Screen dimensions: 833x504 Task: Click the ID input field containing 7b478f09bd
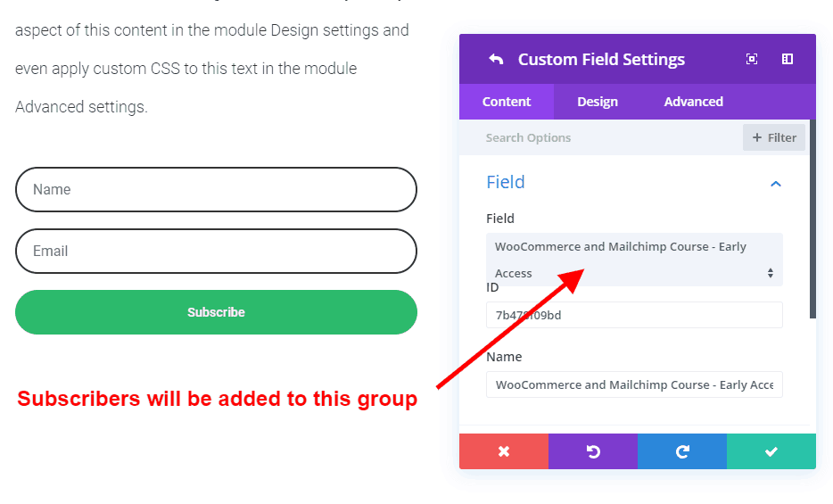tap(634, 315)
